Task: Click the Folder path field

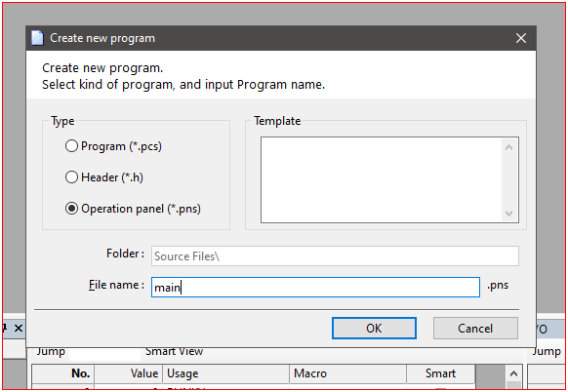Action: pos(335,255)
